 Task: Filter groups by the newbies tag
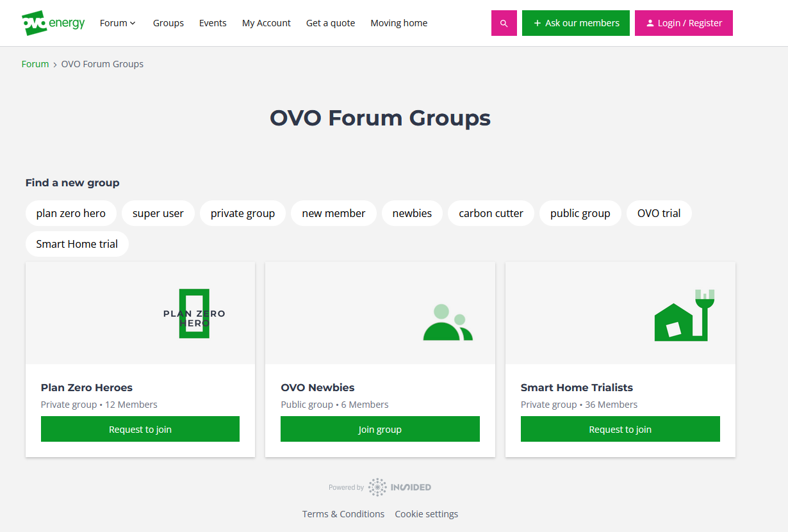coord(413,213)
